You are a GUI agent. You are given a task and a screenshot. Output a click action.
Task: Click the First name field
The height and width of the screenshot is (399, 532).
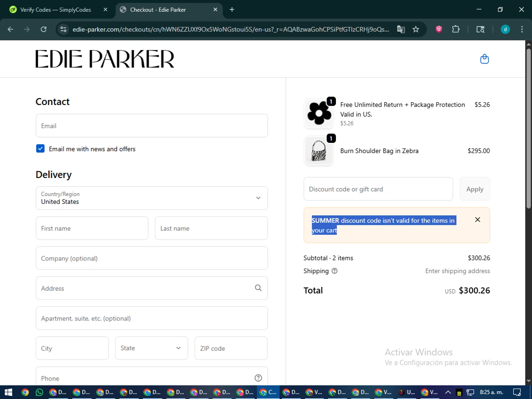92,228
